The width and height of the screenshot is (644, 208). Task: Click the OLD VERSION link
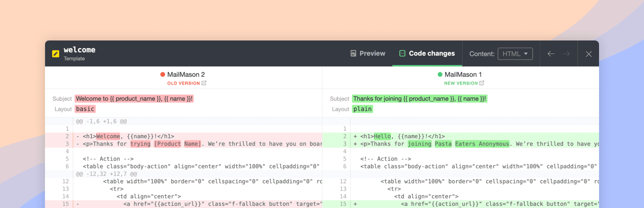[183, 83]
